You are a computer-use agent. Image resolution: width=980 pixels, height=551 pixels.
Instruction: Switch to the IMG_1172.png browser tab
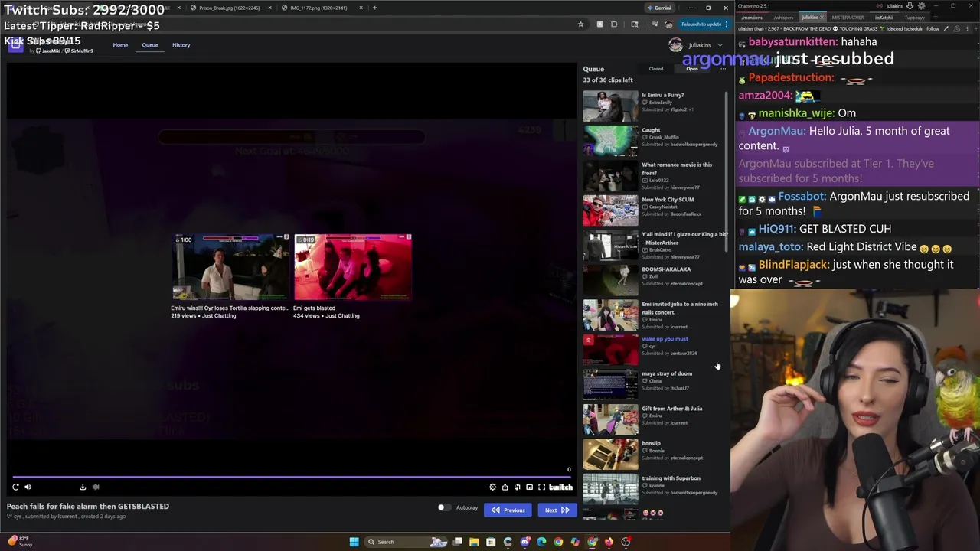(320, 8)
